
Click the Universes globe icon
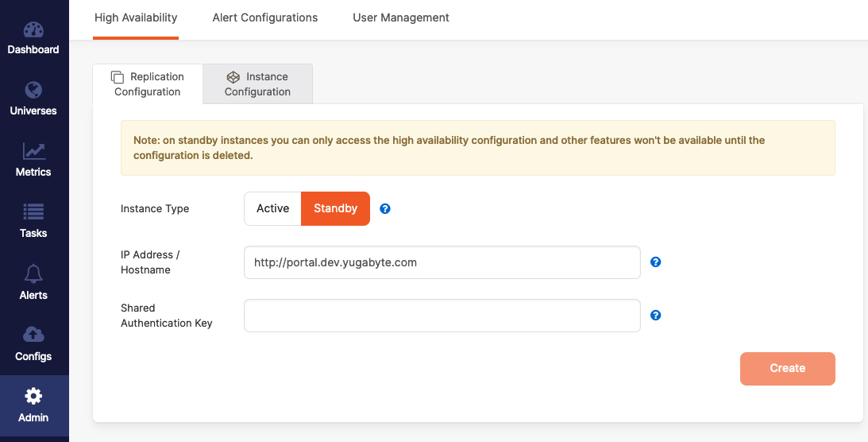click(33, 91)
